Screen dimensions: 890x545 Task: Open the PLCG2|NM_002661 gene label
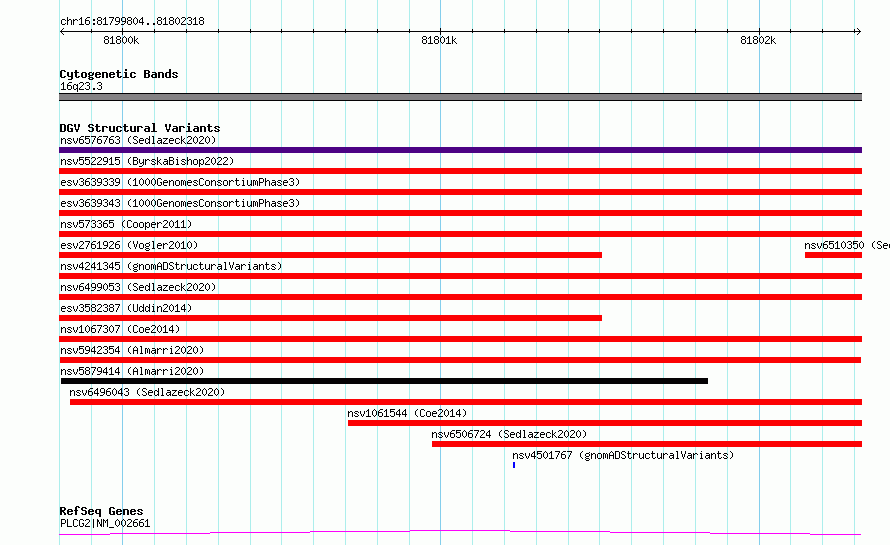105,523
